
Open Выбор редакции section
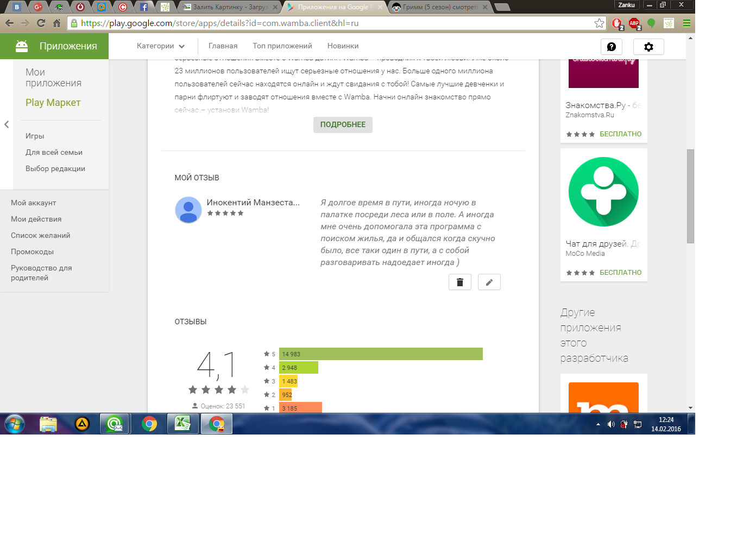coord(55,169)
